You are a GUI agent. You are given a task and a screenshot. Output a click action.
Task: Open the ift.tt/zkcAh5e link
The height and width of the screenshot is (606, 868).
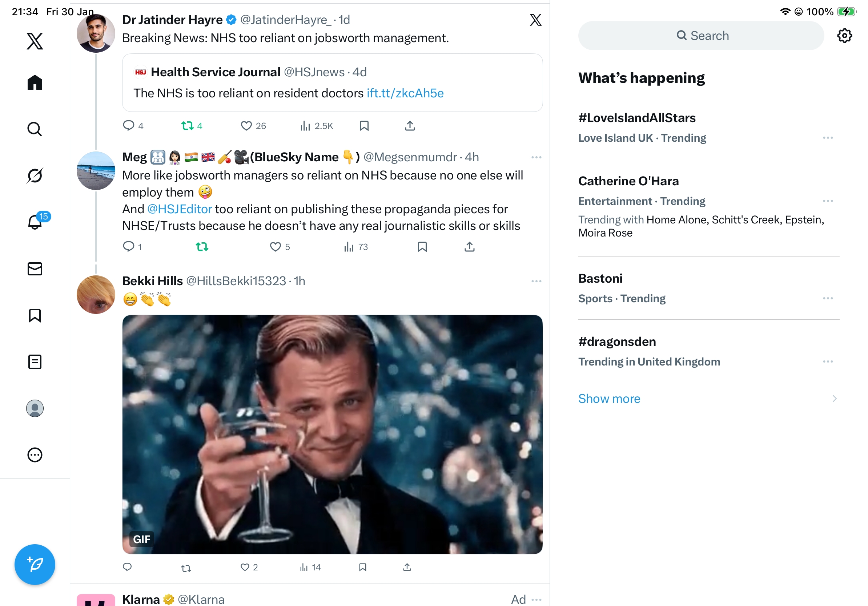point(405,93)
